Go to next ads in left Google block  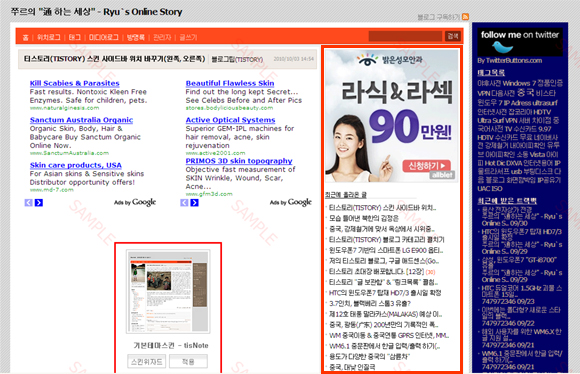tap(39, 202)
